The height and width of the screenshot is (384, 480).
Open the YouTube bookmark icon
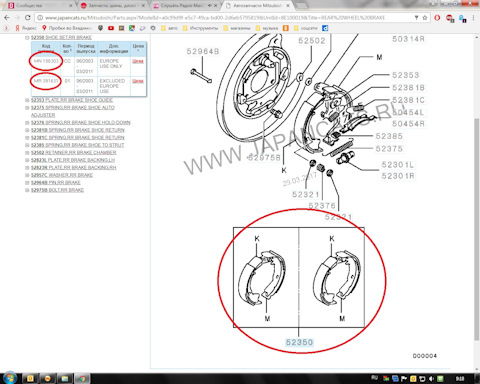(x=111, y=28)
